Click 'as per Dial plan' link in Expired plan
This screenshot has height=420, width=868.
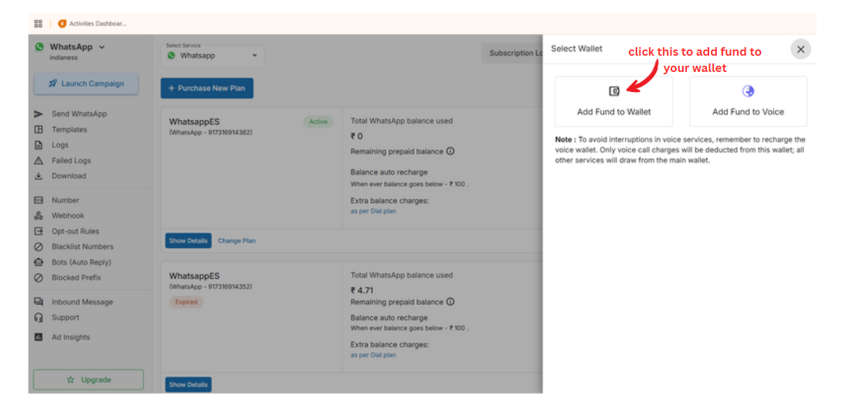point(373,355)
